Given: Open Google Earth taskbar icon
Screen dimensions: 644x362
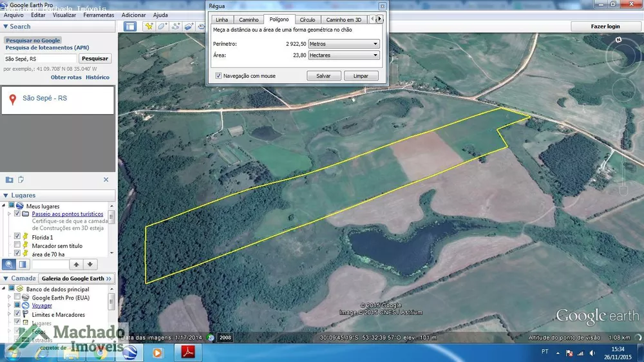Looking at the screenshot, I should click(x=130, y=352).
